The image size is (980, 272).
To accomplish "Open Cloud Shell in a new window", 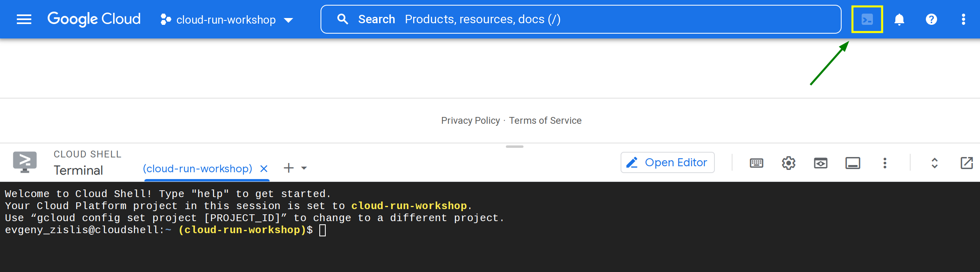I will point(966,163).
